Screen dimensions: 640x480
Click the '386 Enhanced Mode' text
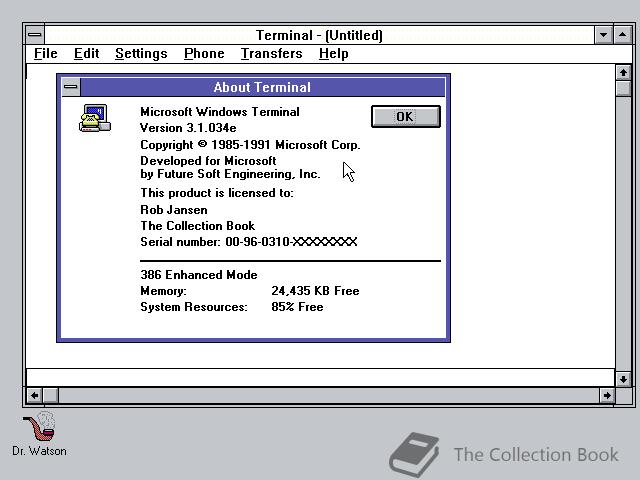199,275
